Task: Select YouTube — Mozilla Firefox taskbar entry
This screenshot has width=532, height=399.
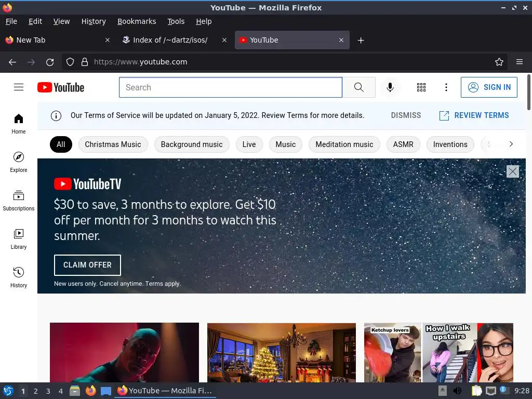Action: [x=166, y=391]
